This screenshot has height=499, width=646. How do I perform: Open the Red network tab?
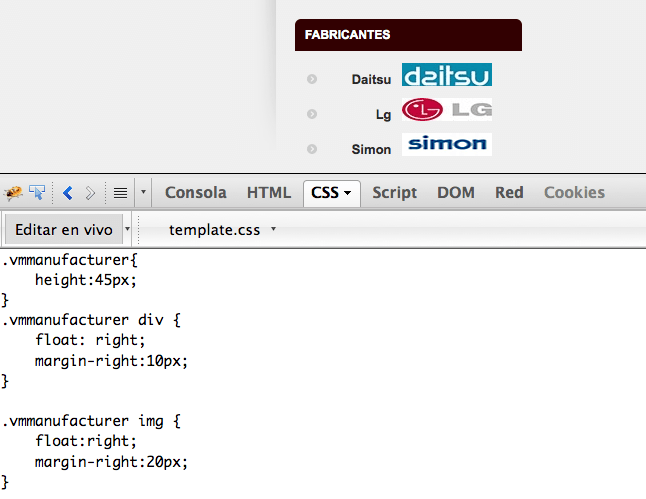[x=509, y=192]
